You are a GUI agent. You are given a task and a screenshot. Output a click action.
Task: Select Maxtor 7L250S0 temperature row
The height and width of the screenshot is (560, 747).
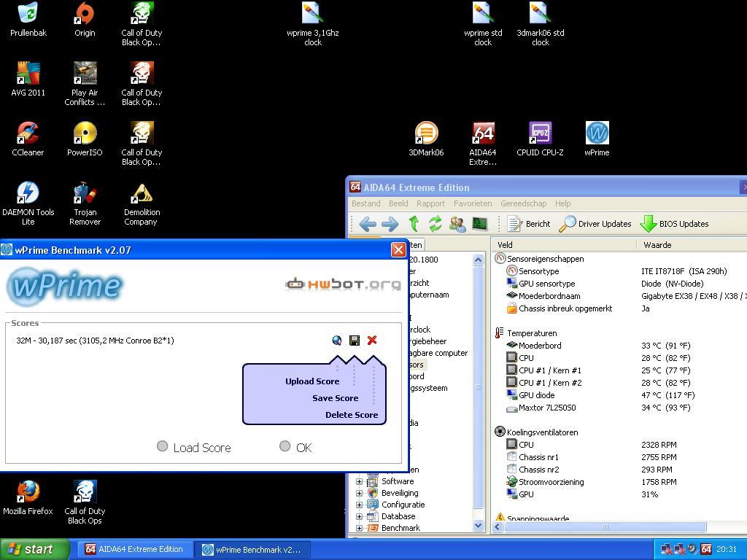tap(619, 408)
